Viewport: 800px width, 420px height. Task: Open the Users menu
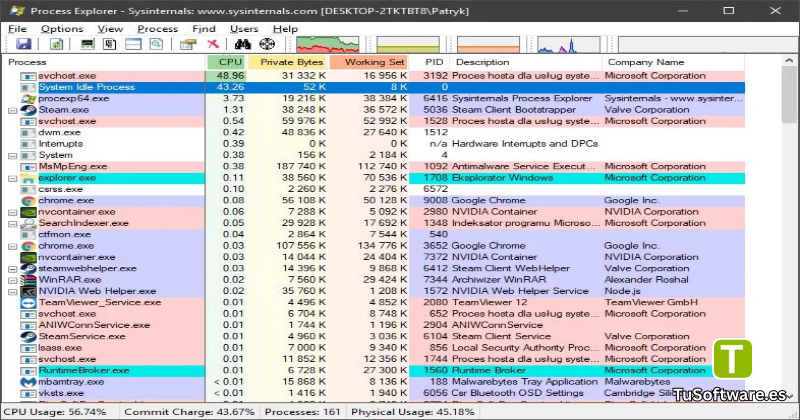point(244,29)
